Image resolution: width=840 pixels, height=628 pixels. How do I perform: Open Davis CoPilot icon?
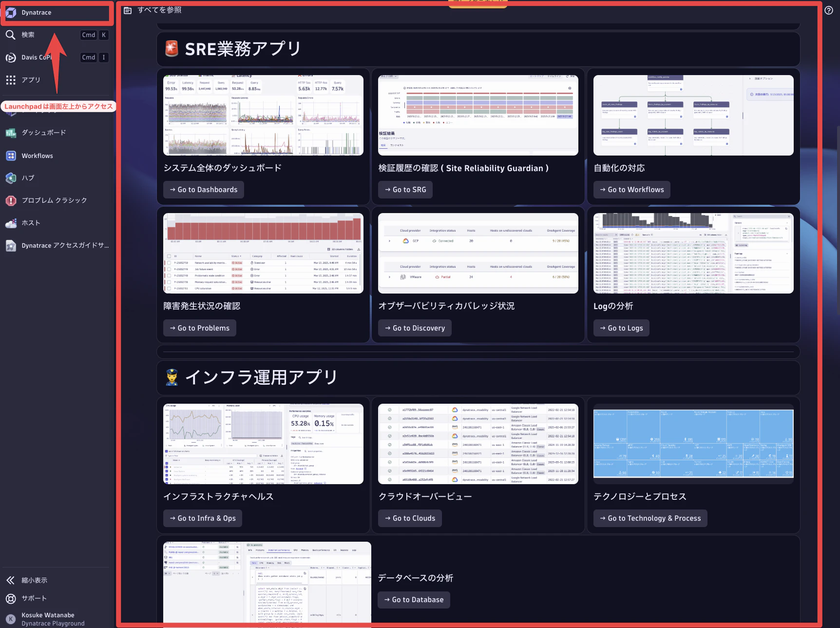pyautogui.click(x=11, y=58)
